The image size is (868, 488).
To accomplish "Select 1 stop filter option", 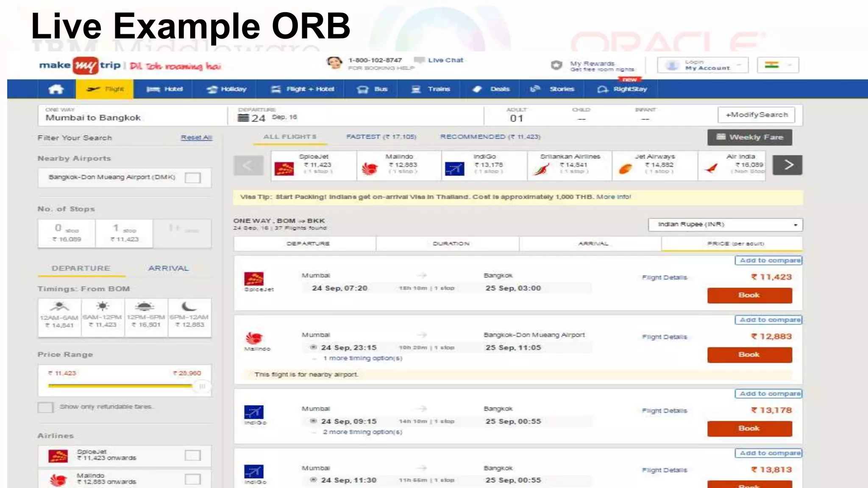I will pyautogui.click(x=124, y=233).
